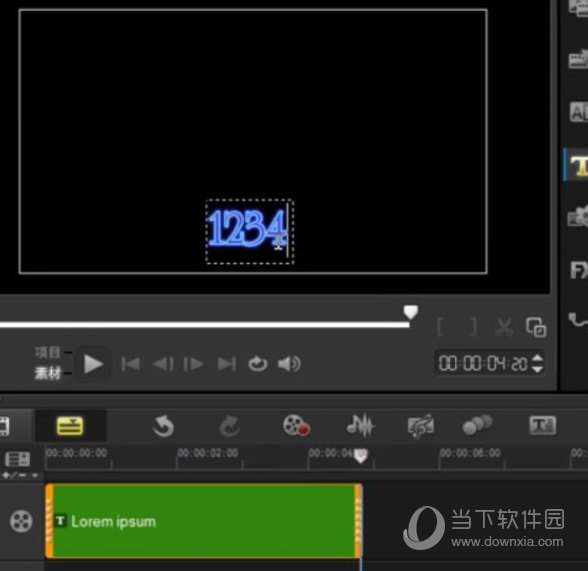Open the system volume control
This screenshot has width=588, height=571.
[289, 364]
